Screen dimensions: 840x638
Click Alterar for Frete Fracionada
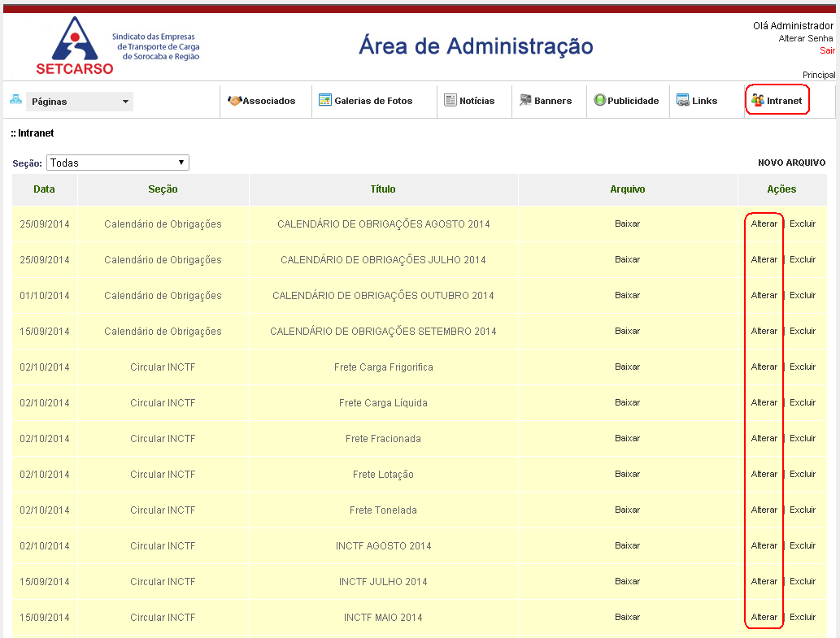coord(764,438)
